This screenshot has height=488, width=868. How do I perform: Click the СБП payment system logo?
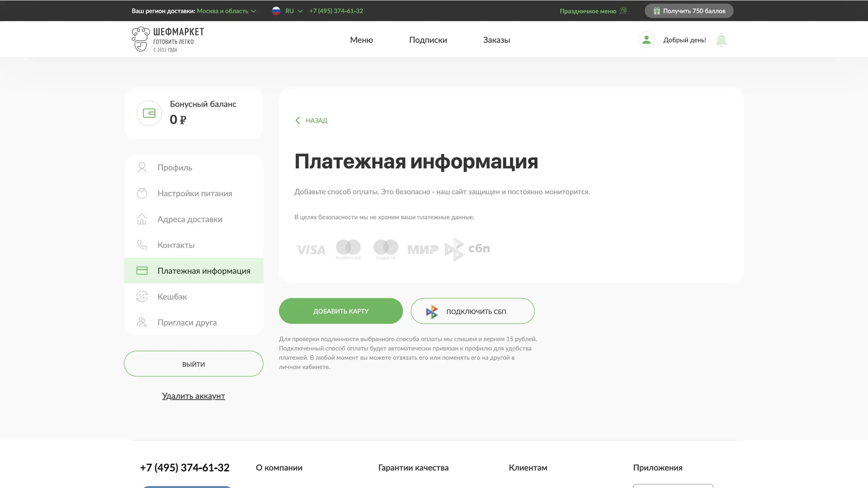tap(467, 249)
